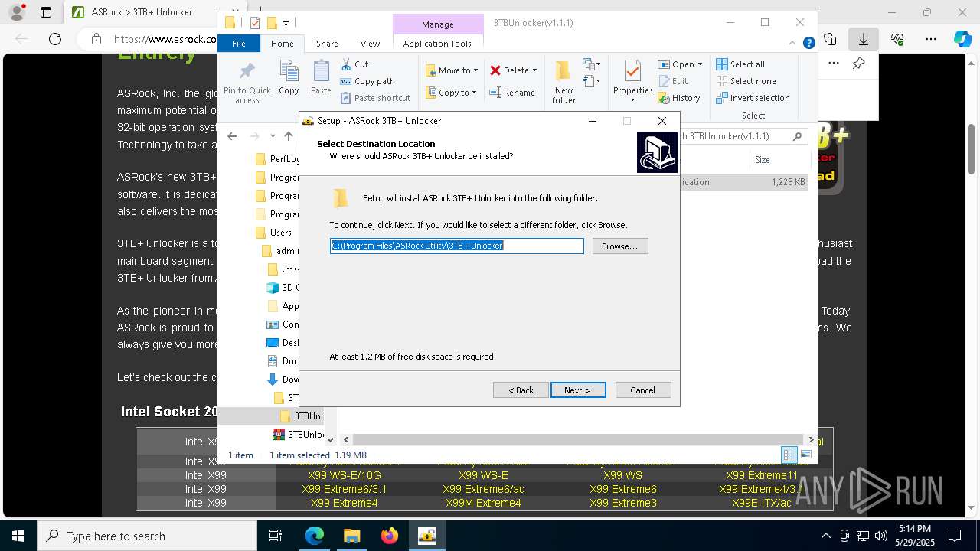The width and height of the screenshot is (980, 551).
Task: Pin the Edge downloads panel
Action: [x=859, y=64]
